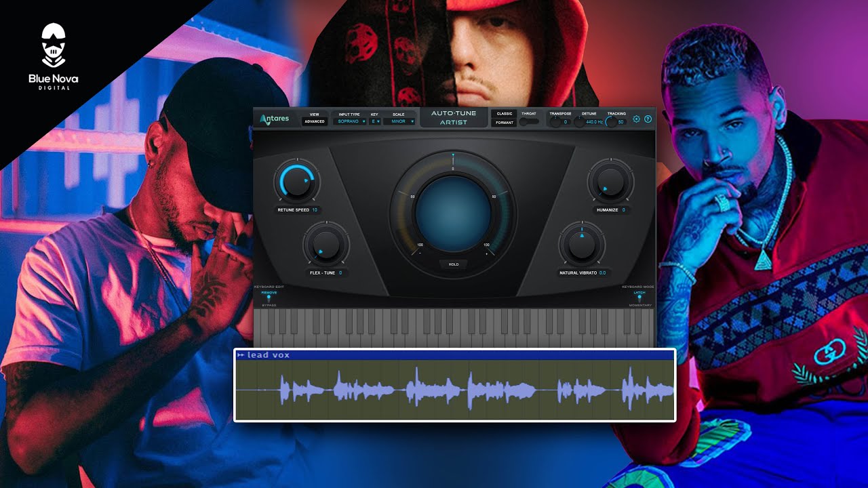
Task: Toggle the Keyboard Mode Latch/Momentary switch
Action: (x=639, y=298)
